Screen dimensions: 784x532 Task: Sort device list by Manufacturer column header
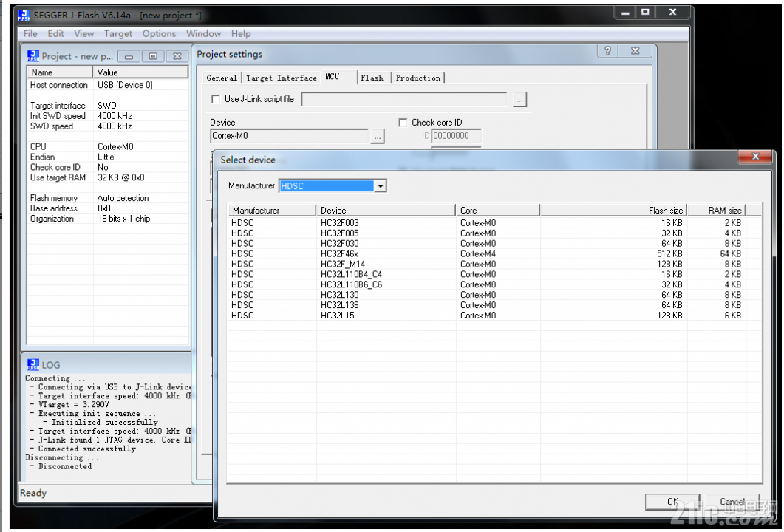272,211
